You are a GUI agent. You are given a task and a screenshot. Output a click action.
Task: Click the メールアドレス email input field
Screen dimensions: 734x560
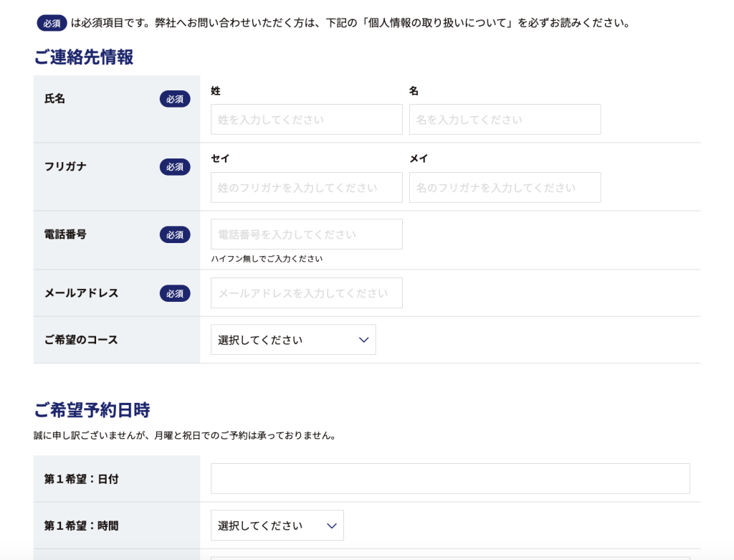[x=306, y=293]
